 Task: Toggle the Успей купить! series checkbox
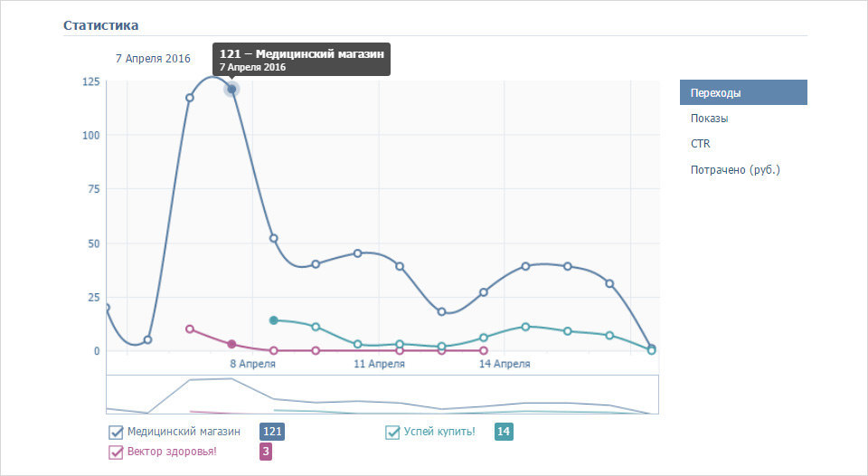click(392, 433)
